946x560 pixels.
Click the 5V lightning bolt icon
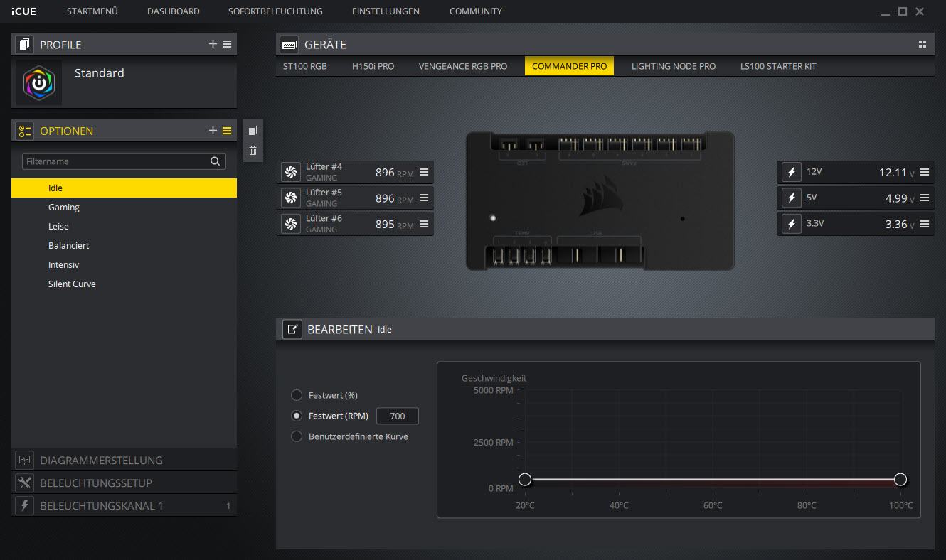coord(791,198)
